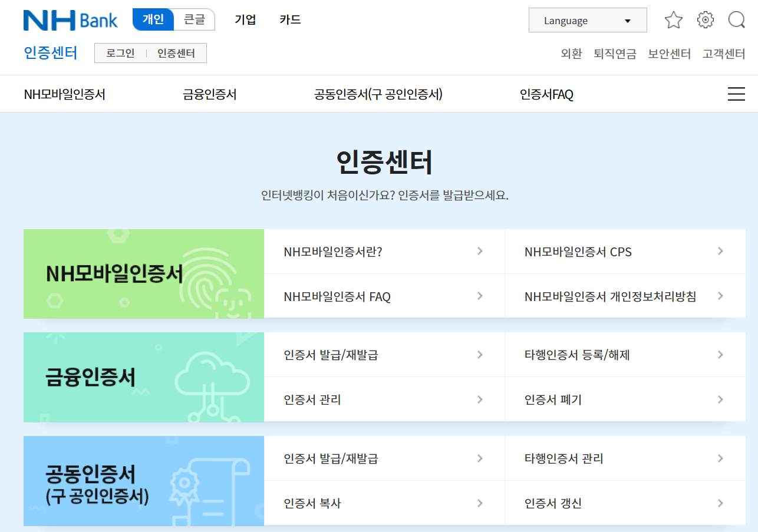758x532 pixels.
Task: Open the hamburger menu on the navigation bar
Action: point(736,94)
